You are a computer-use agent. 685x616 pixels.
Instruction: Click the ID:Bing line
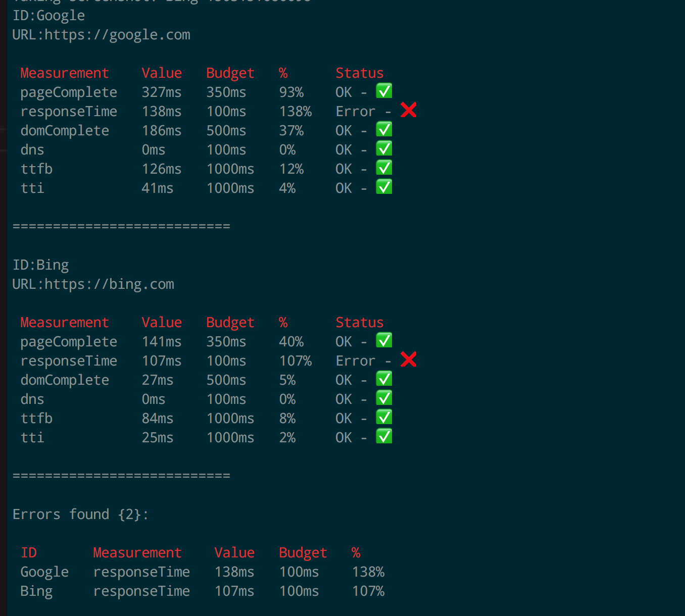pos(40,265)
